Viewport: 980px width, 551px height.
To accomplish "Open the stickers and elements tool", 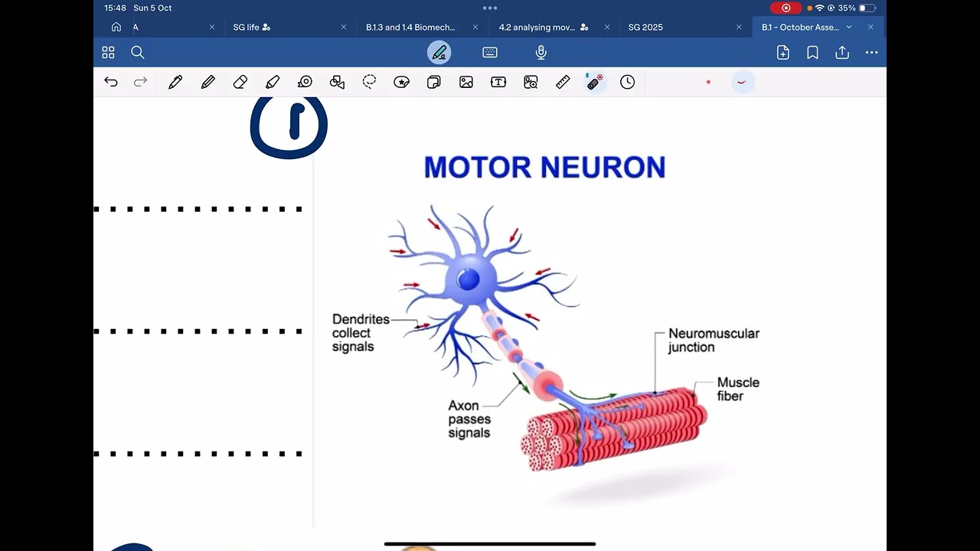I will click(x=402, y=82).
